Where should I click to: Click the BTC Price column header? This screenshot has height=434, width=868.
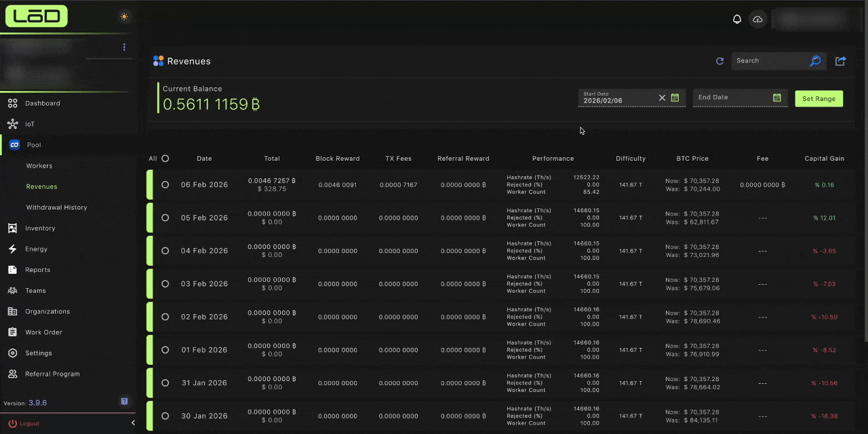tap(692, 159)
